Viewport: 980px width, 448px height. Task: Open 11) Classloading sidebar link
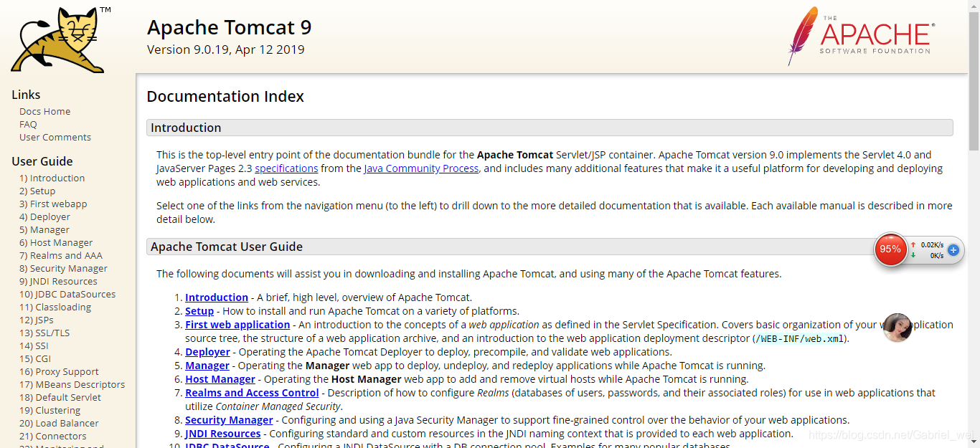pyautogui.click(x=55, y=307)
